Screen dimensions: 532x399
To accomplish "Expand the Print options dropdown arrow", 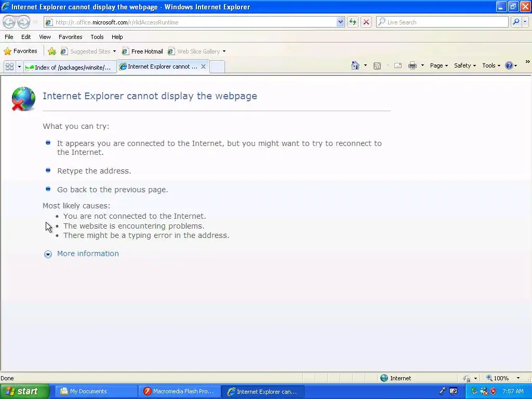I will tap(422, 65).
